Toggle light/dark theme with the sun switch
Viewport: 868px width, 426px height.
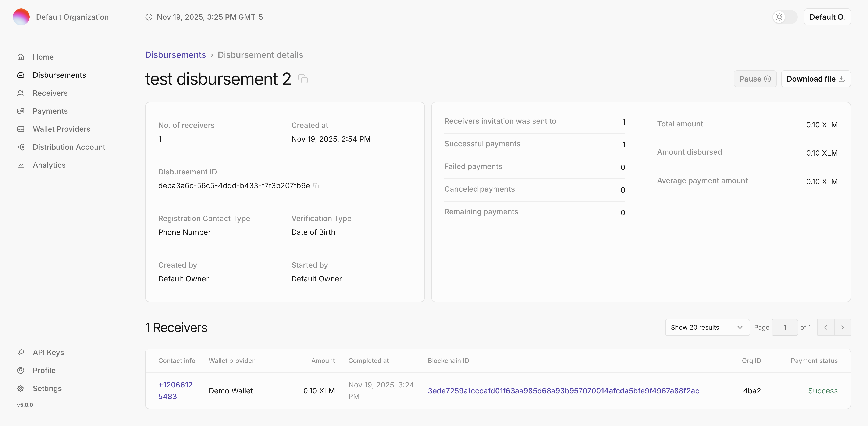[784, 17]
